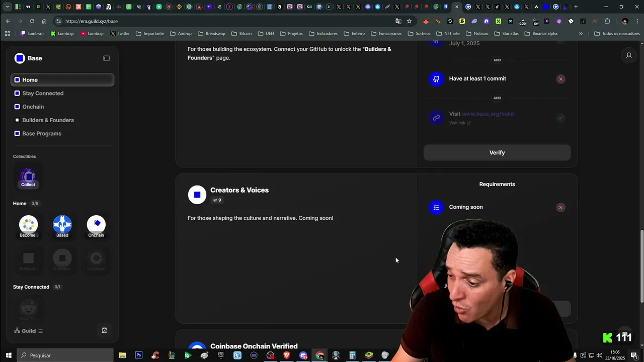
Task: Open the Todos os marcadores folder
Action: pyautogui.click(x=617, y=34)
